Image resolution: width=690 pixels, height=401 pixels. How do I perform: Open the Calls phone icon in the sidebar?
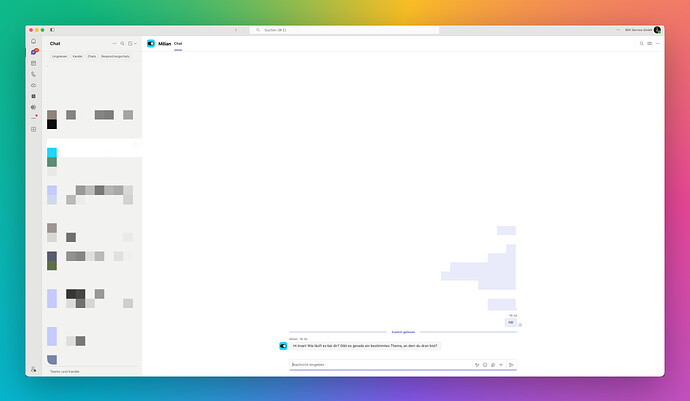(33, 74)
